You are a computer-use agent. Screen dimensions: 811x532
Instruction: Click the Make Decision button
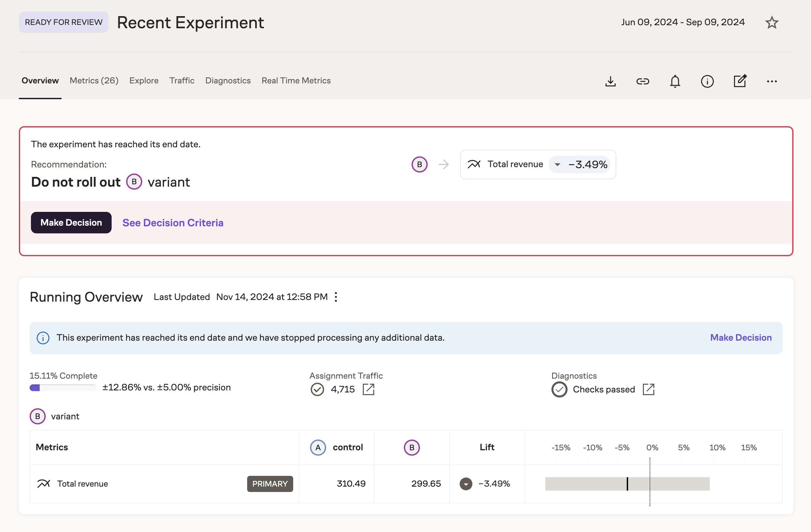(71, 222)
